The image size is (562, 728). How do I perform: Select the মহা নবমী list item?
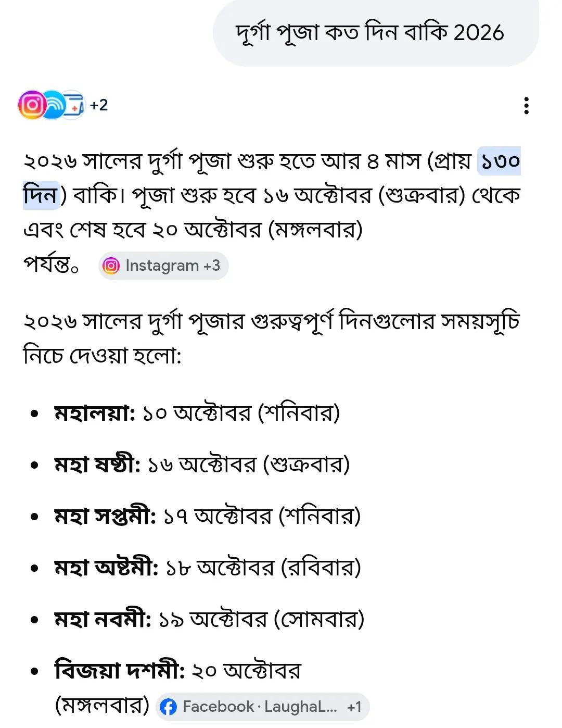(x=209, y=619)
